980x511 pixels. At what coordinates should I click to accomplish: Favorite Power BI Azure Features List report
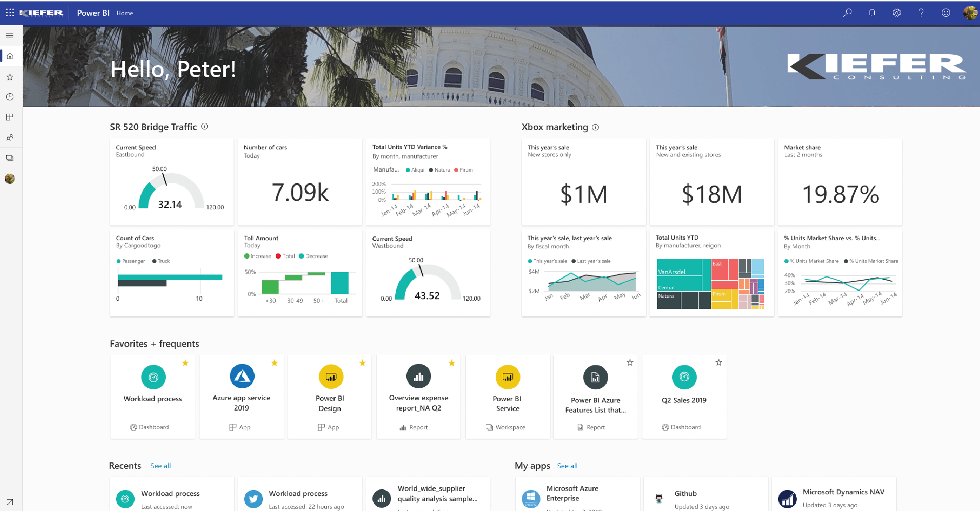630,363
